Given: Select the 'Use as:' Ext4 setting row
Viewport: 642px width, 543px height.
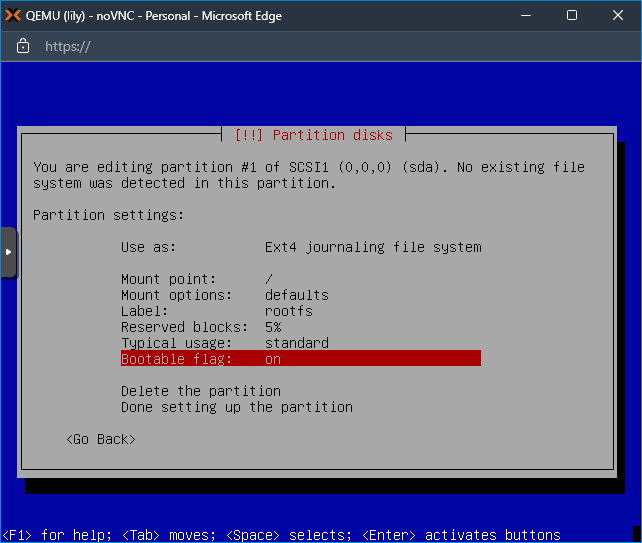Looking at the screenshot, I should (301, 247).
